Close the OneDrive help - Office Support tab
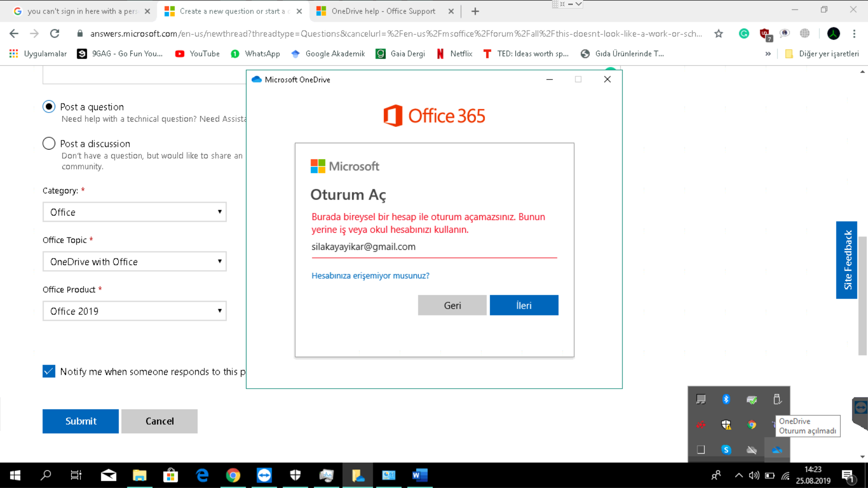Viewport: 868px width, 488px height. [451, 11]
